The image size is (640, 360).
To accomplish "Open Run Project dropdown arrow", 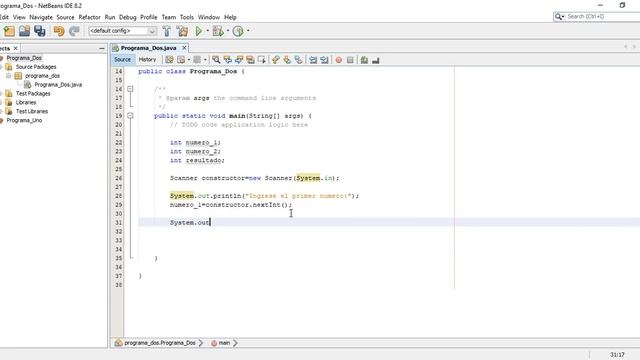I will pyautogui.click(x=207, y=31).
